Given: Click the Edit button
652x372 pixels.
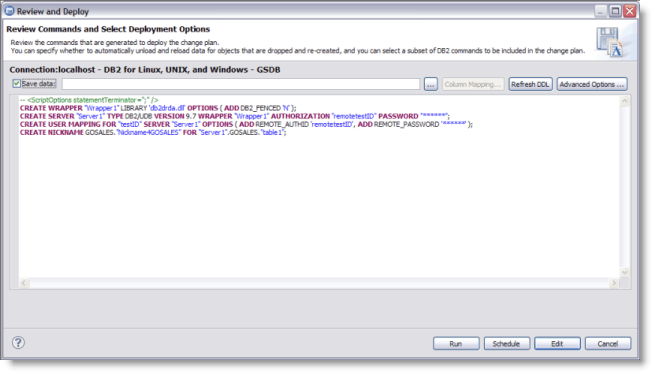Looking at the screenshot, I should click(x=557, y=344).
